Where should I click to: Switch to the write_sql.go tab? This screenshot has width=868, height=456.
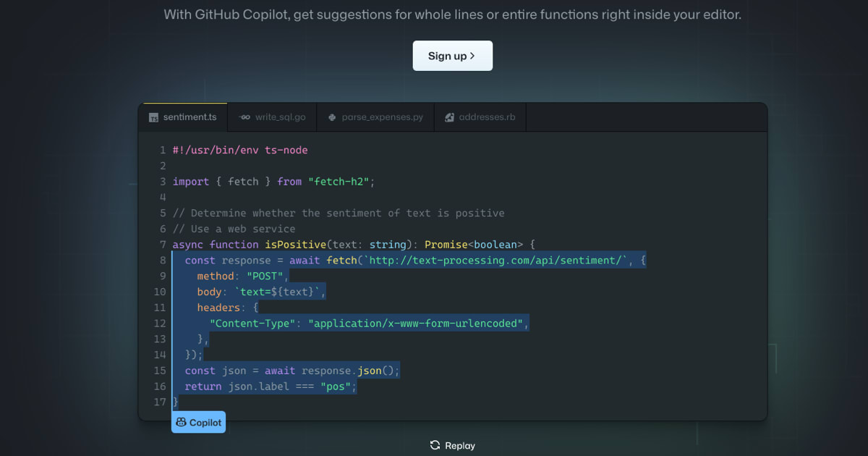pos(273,117)
